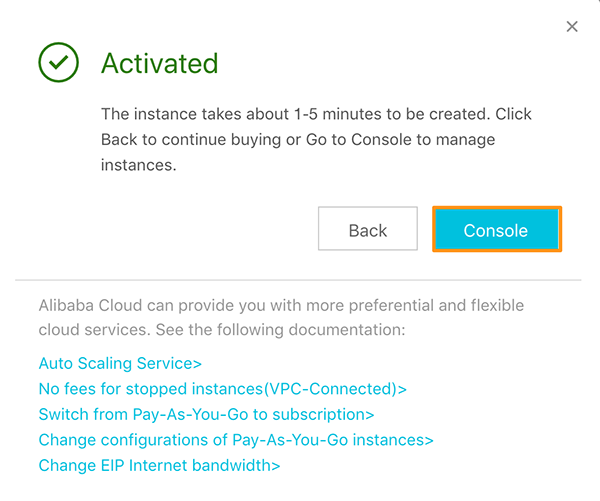Visit the Change EIP Internet bandwidth link
Image resolution: width=600 pixels, height=501 pixels.
pyautogui.click(x=160, y=465)
